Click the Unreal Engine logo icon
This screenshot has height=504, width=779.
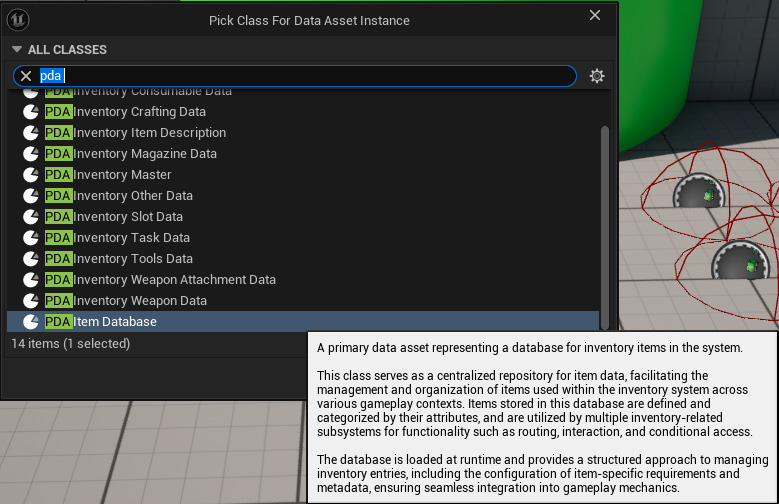[18, 20]
